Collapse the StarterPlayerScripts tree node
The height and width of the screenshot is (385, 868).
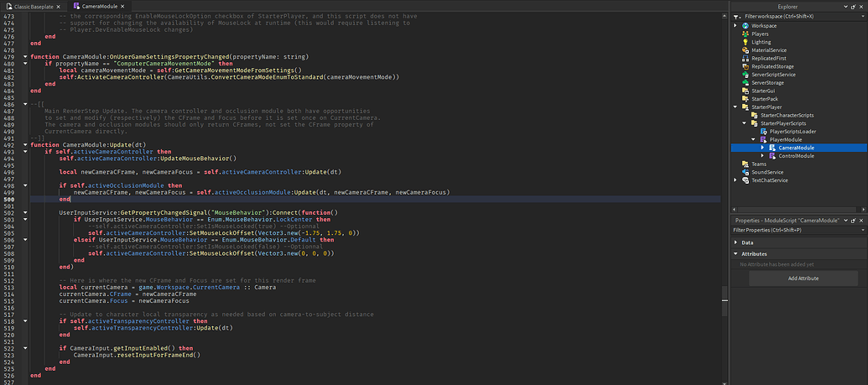[745, 123]
